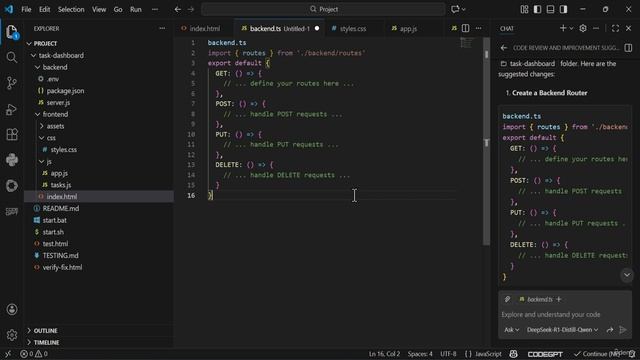Open the Manage gear in activity bar

[x=12, y=335]
